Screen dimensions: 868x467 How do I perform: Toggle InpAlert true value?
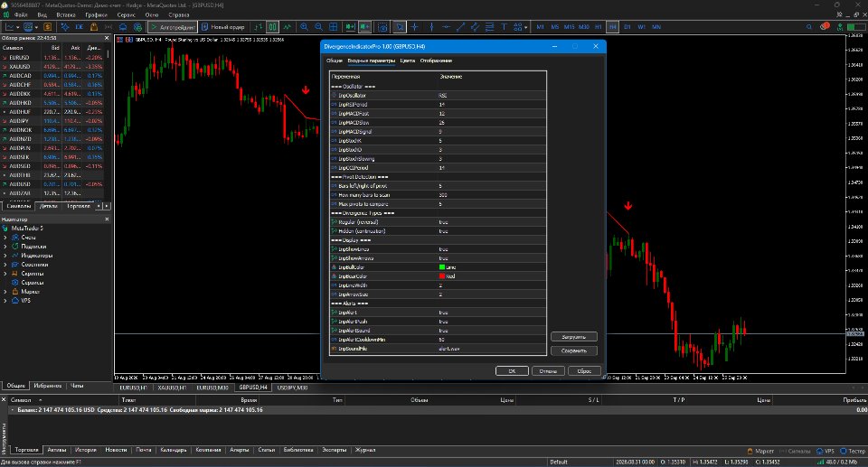pos(443,313)
